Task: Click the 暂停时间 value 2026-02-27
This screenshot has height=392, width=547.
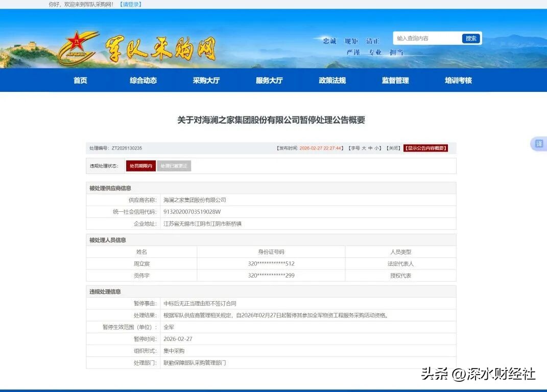Action: 178,339
